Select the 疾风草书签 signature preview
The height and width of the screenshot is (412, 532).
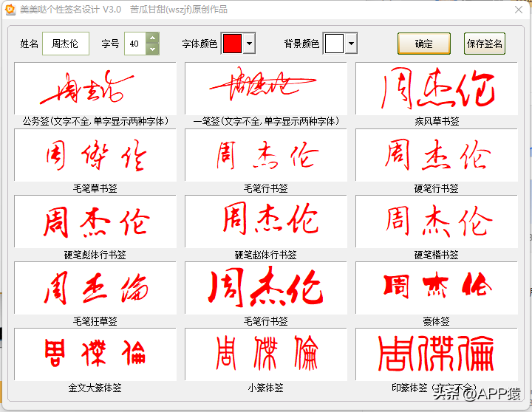(437, 88)
